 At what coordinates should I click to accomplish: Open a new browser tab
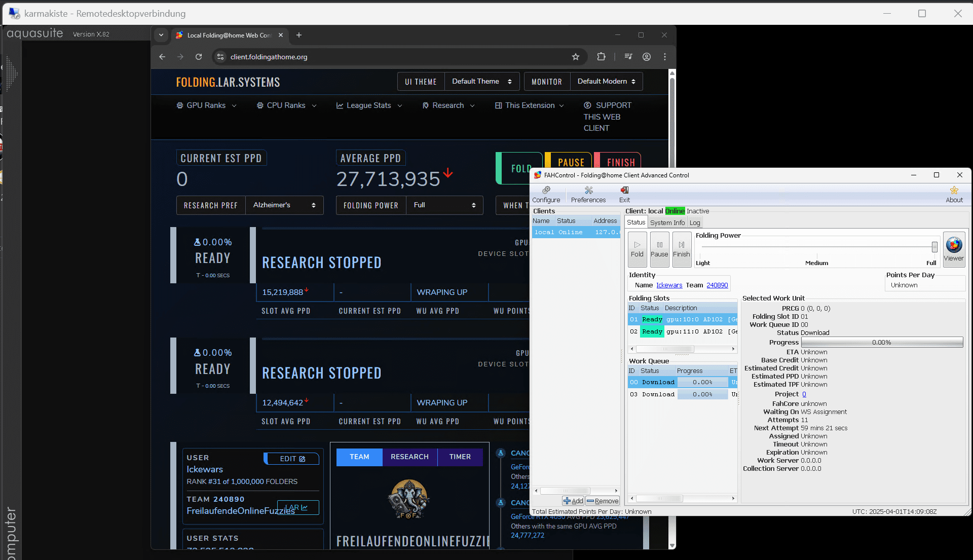(x=299, y=35)
